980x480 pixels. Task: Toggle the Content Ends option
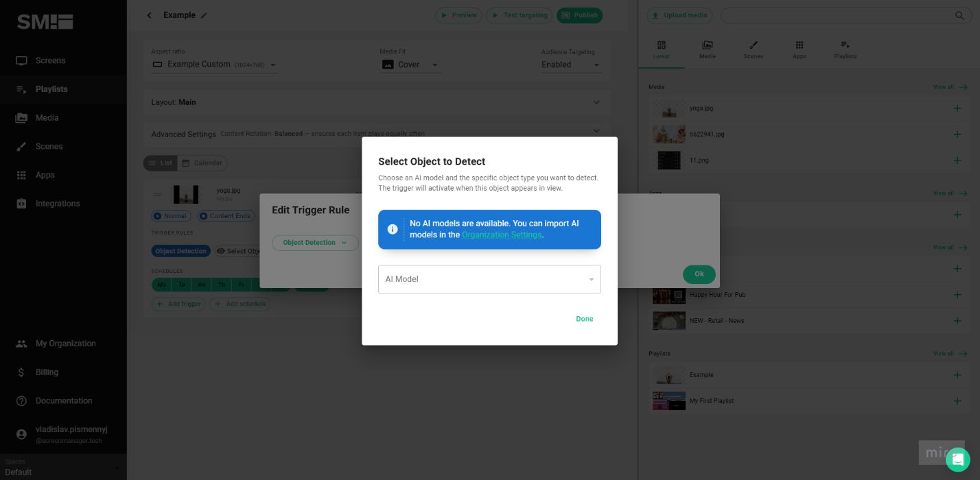coord(226,216)
